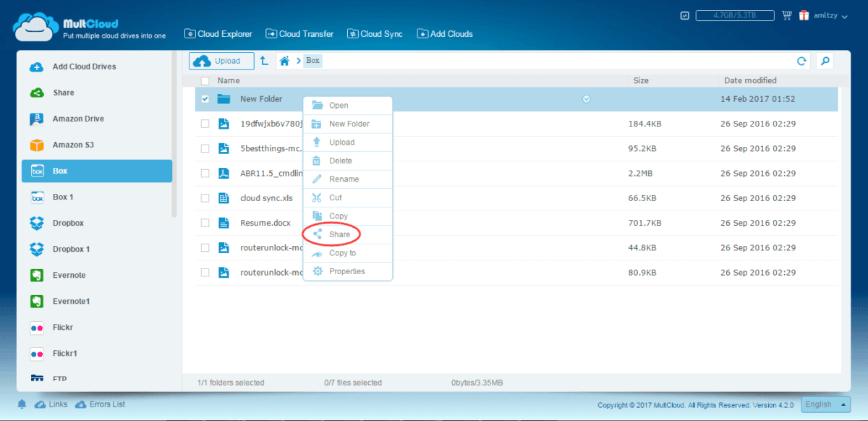Image resolution: width=868 pixels, height=421 pixels.
Task: Click the traffic monitor icon near storage bar
Action: tap(684, 14)
